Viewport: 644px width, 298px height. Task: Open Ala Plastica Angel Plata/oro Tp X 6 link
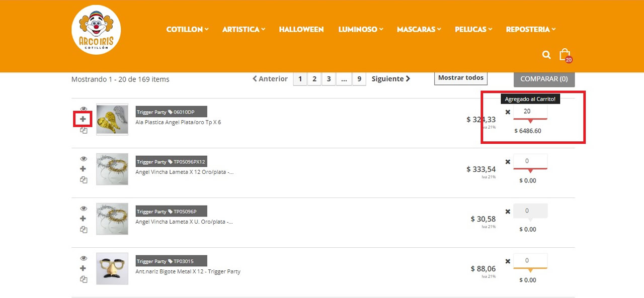point(178,122)
